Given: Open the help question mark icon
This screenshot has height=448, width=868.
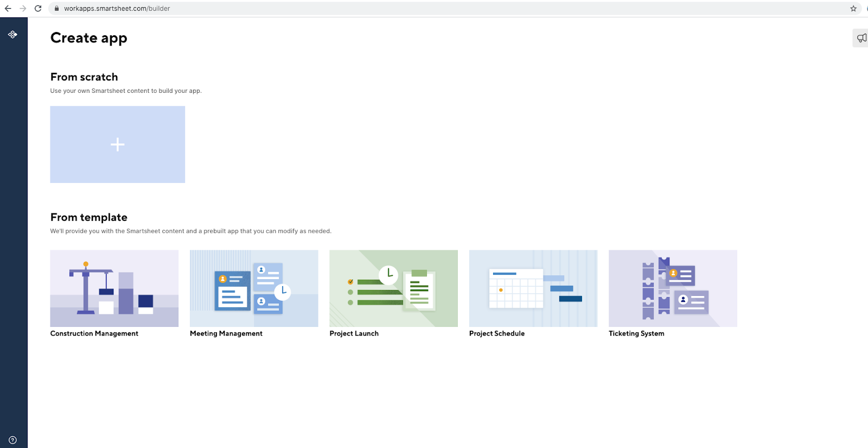Looking at the screenshot, I should click(x=12, y=440).
